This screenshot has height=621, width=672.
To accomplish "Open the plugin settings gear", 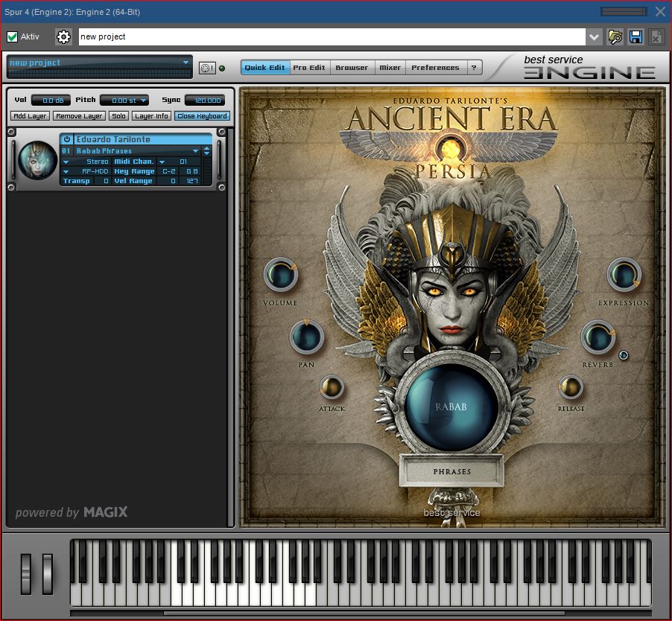I will pos(63,36).
